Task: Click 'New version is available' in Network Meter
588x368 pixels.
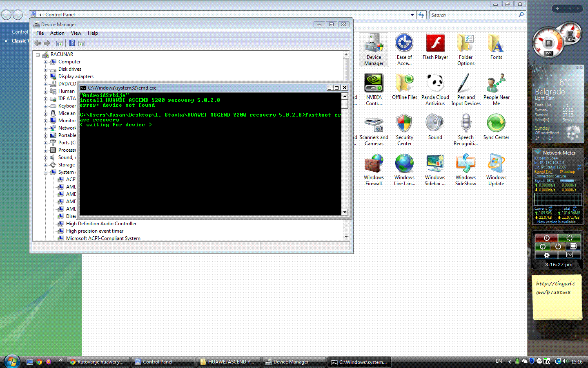Action: click(x=556, y=222)
